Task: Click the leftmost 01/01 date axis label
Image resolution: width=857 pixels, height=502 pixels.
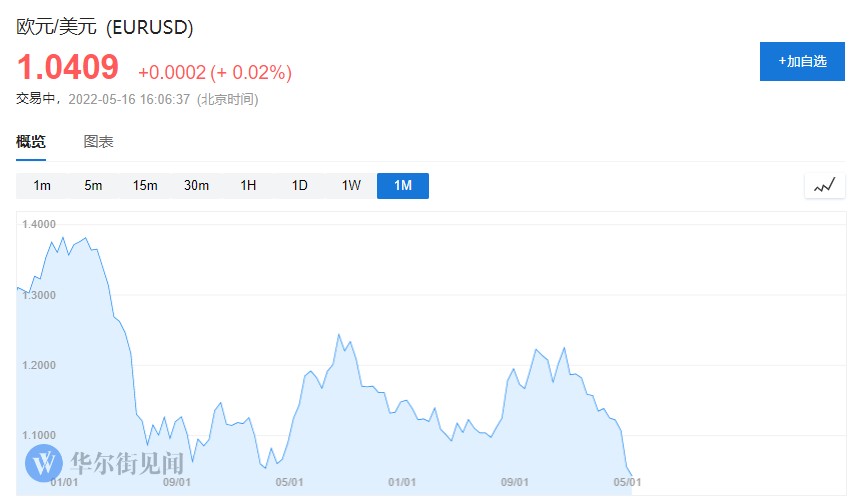Action: [64, 482]
